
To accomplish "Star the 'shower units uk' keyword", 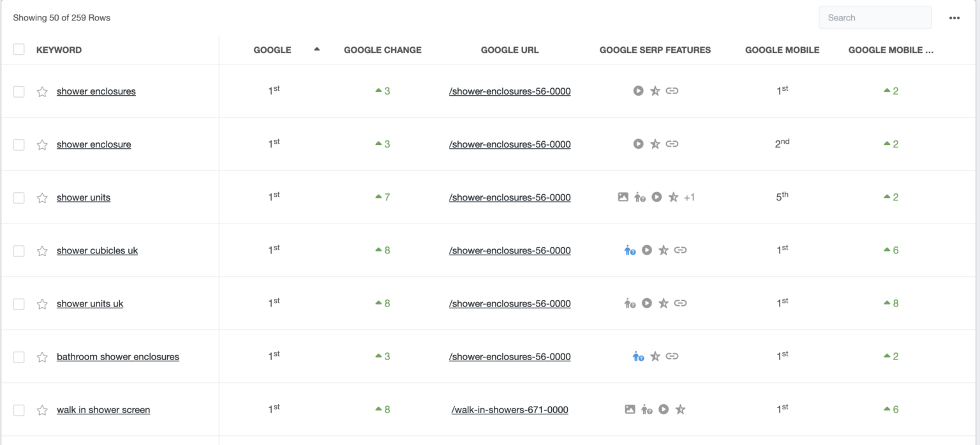I will click(42, 304).
